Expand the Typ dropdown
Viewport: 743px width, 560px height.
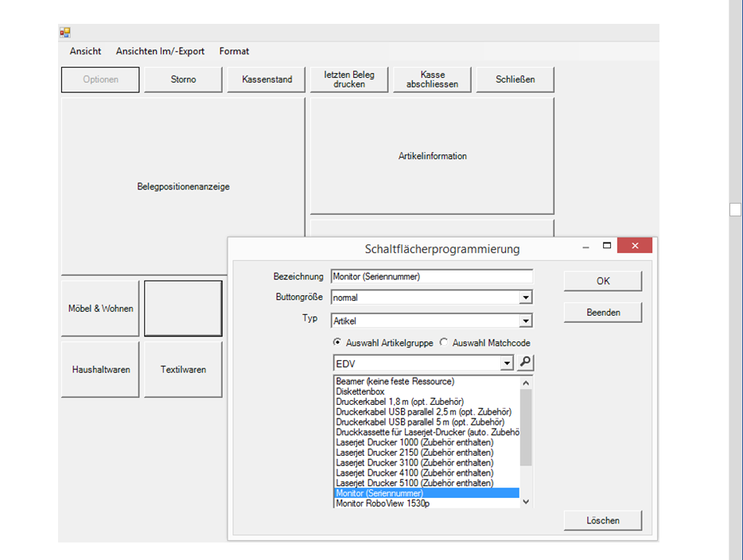(x=525, y=321)
